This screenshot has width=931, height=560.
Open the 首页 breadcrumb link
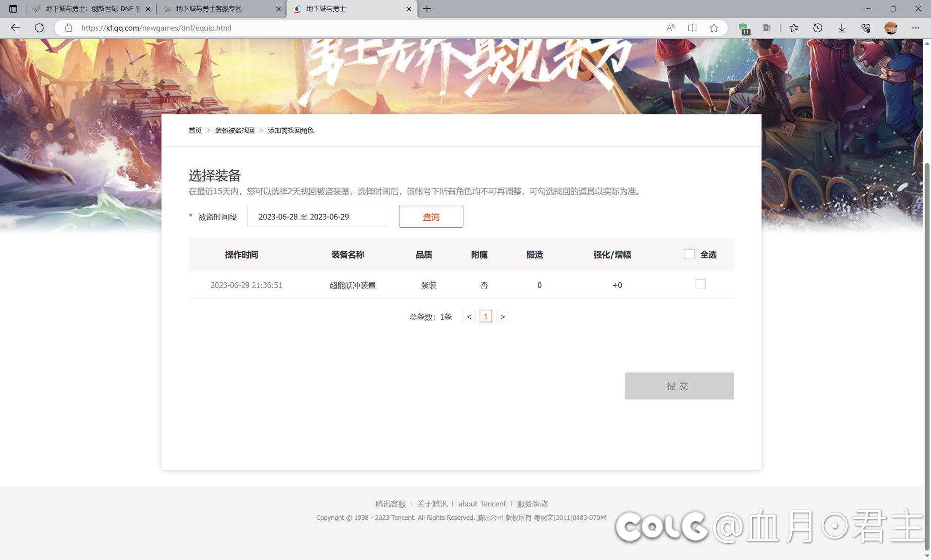click(x=195, y=131)
